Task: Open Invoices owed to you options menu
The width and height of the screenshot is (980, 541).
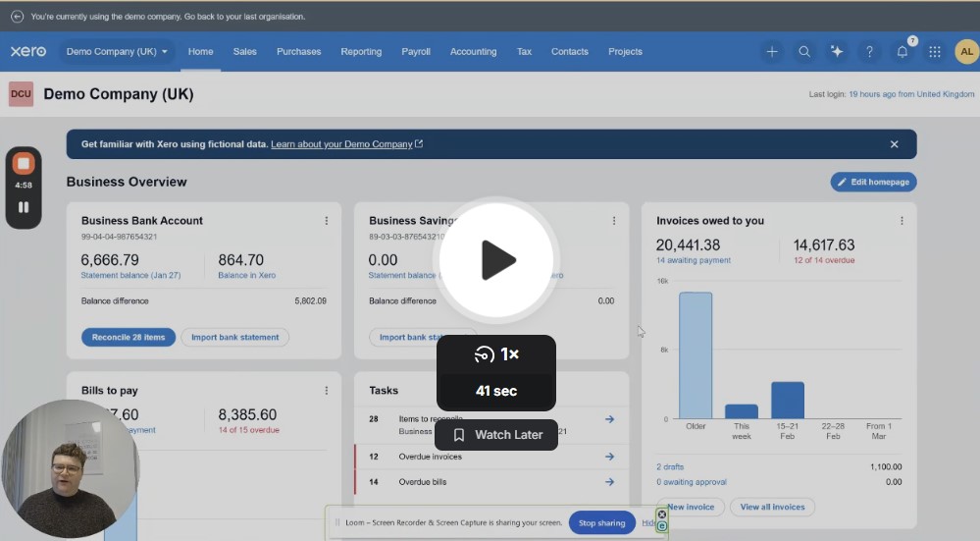Action: tap(902, 221)
